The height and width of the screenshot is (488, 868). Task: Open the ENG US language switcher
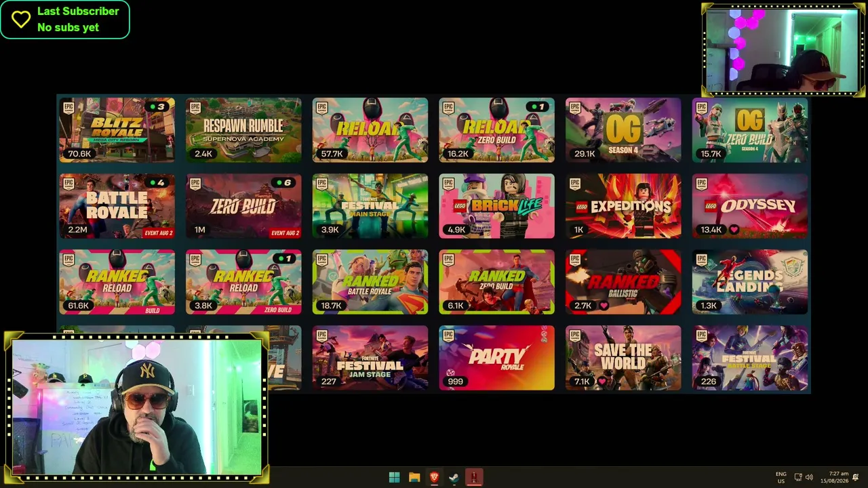coord(781,477)
